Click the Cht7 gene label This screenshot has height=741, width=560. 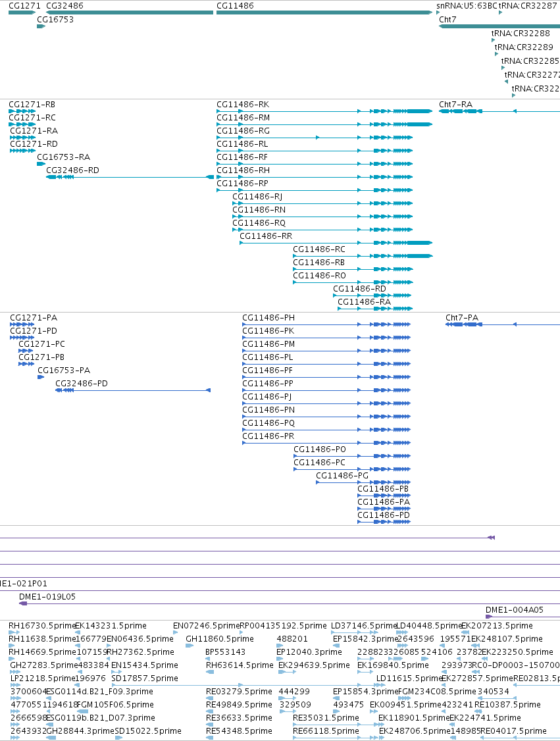point(447,19)
